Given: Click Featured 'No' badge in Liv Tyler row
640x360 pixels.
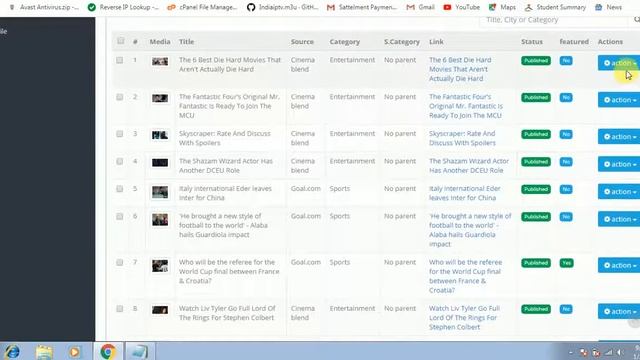Looking at the screenshot, I should click(x=566, y=309).
